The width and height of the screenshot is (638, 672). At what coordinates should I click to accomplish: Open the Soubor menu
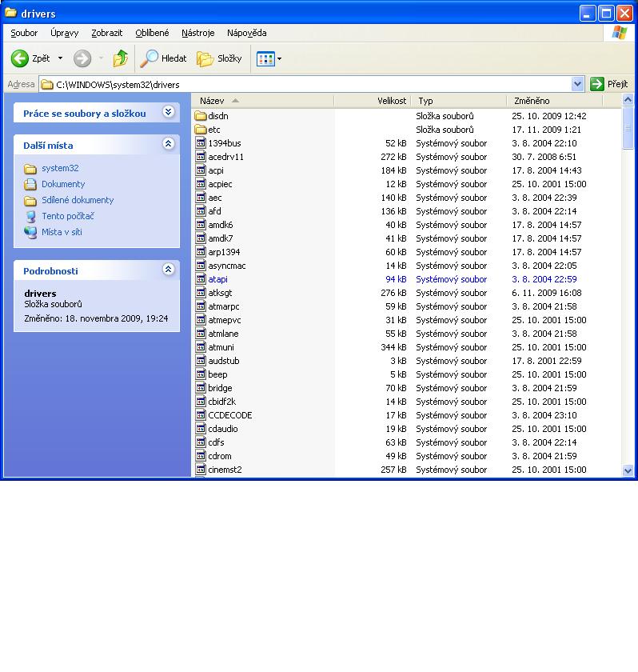point(24,33)
